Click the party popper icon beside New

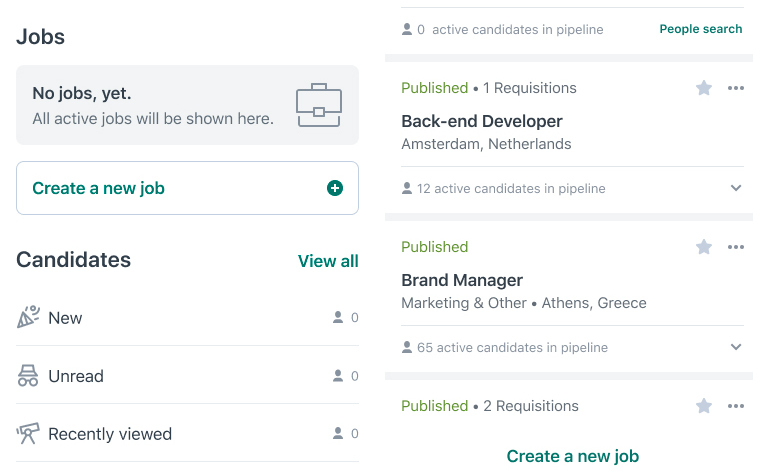pyautogui.click(x=28, y=317)
